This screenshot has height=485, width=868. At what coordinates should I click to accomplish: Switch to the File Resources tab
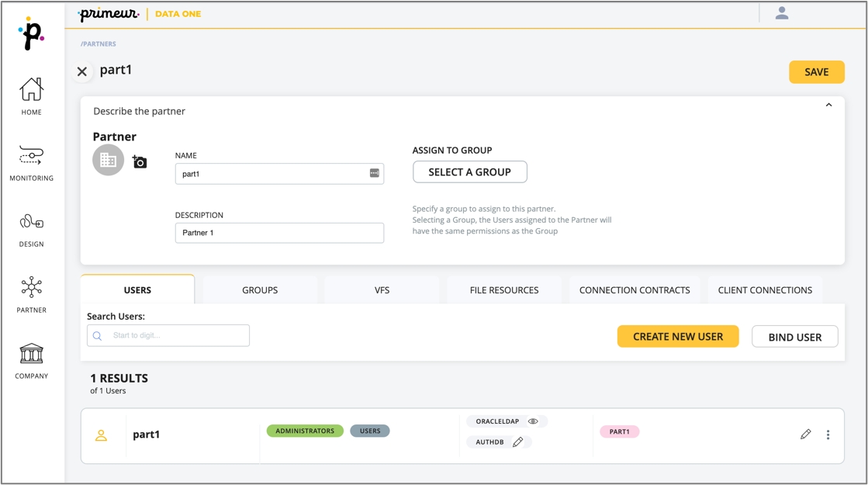[503, 290]
